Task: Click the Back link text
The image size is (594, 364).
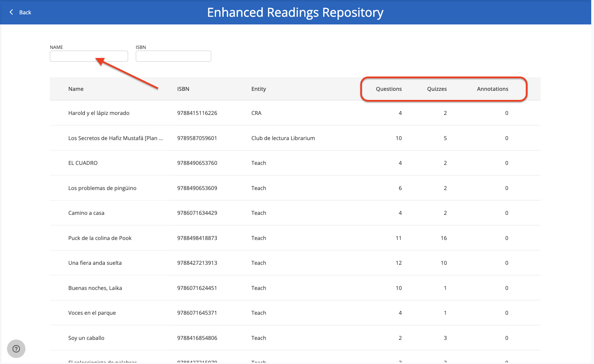Action: [25, 12]
